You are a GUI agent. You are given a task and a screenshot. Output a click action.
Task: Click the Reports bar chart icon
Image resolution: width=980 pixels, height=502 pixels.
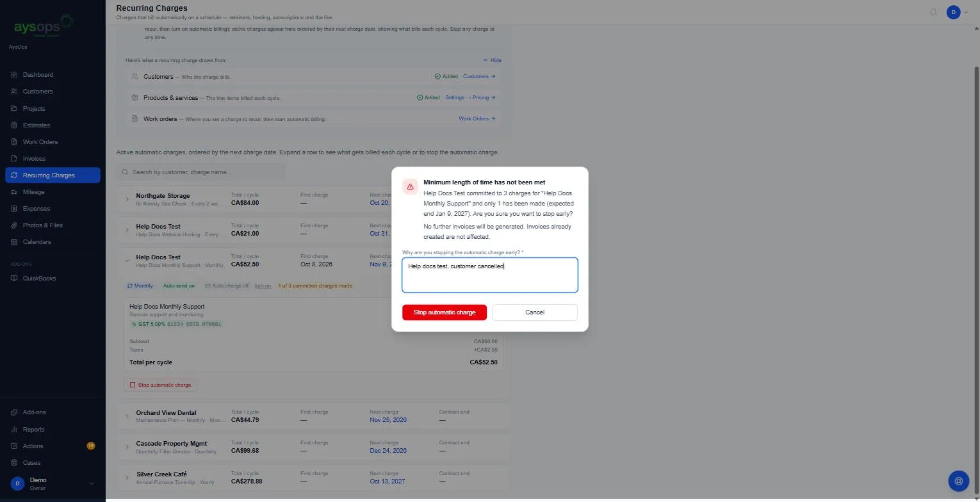coord(14,430)
